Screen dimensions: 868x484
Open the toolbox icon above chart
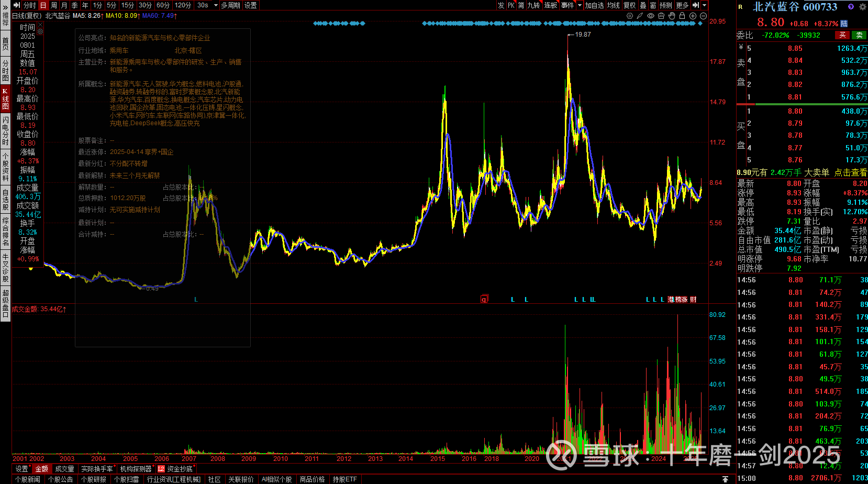(x=661, y=16)
